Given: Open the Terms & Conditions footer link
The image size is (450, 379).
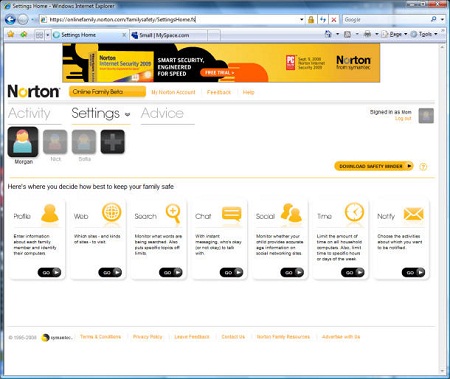Looking at the screenshot, I should point(100,337).
